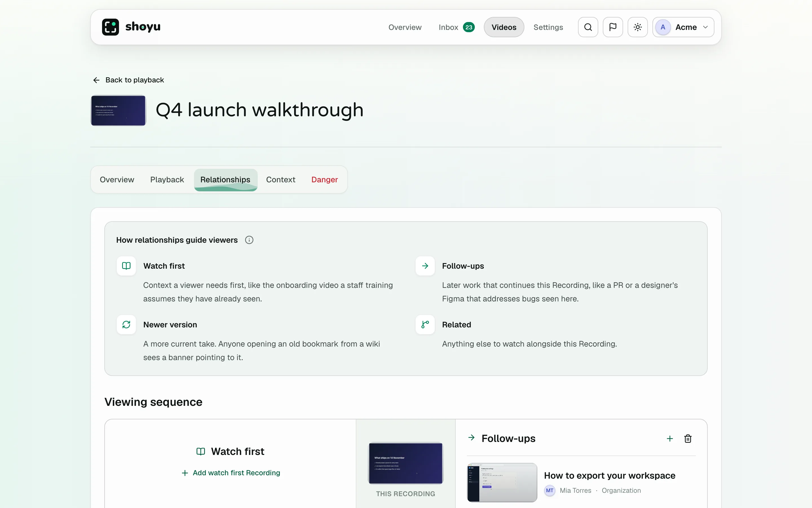812x508 pixels.
Task: Click the Related branch icon
Action: click(425, 325)
